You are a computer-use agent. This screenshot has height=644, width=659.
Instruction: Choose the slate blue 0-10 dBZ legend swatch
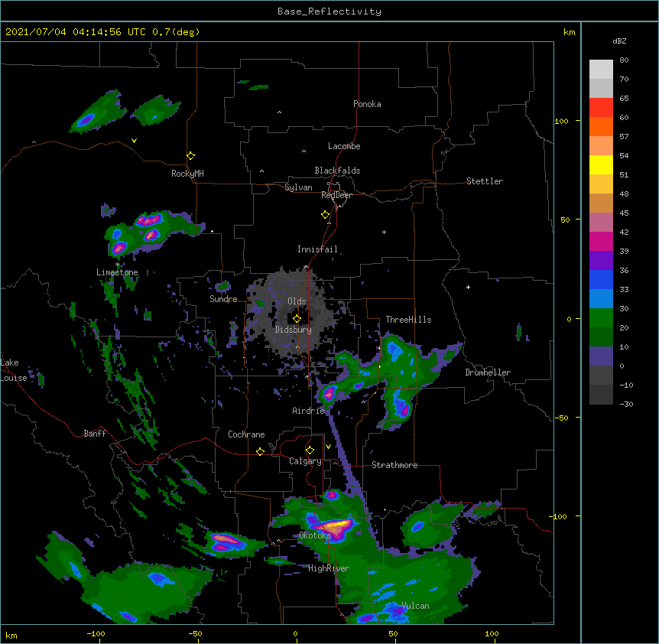coord(601,356)
